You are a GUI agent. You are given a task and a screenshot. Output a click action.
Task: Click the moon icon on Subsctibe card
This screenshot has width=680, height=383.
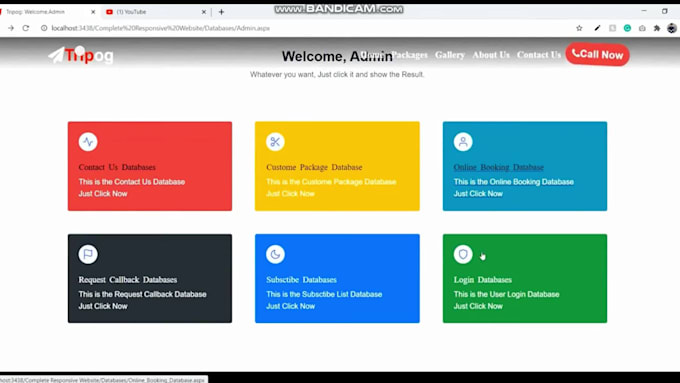pos(275,254)
